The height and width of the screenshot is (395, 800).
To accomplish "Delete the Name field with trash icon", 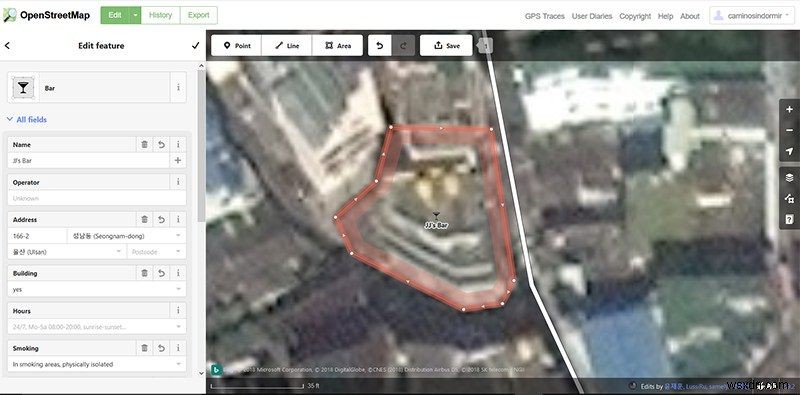I will tap(144, 145).
